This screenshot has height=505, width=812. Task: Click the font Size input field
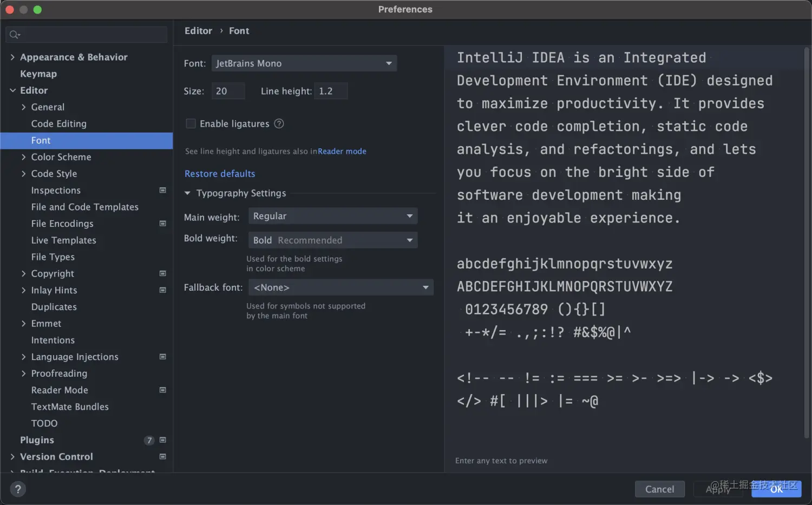point(228,91)
